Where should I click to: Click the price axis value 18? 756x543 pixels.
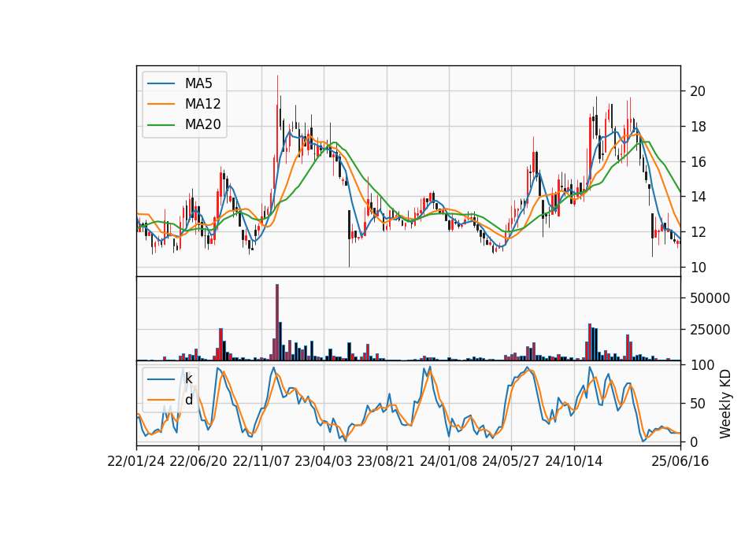click(697, 127)
